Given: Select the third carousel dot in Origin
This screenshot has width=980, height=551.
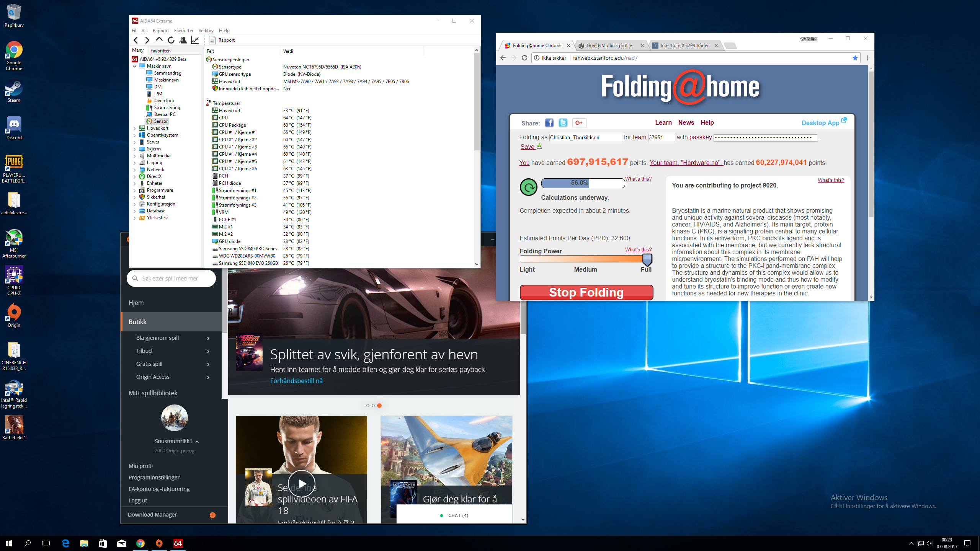Looking at the screenshot, I should [379, 406].
